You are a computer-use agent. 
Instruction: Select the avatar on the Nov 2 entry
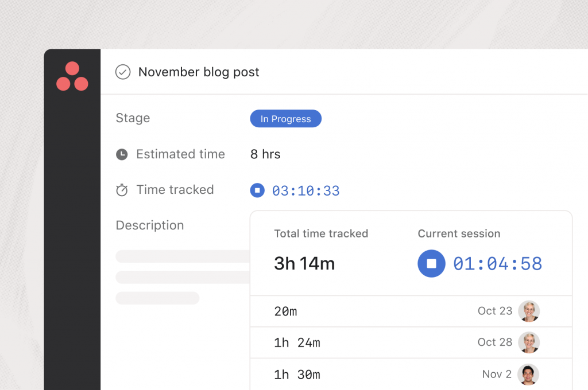(x=528, y=374)
